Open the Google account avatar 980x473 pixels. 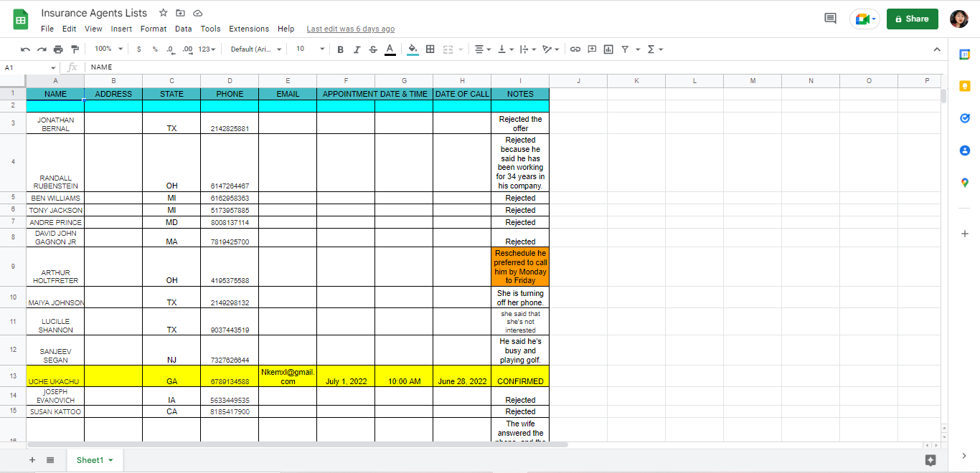(958, 19)
